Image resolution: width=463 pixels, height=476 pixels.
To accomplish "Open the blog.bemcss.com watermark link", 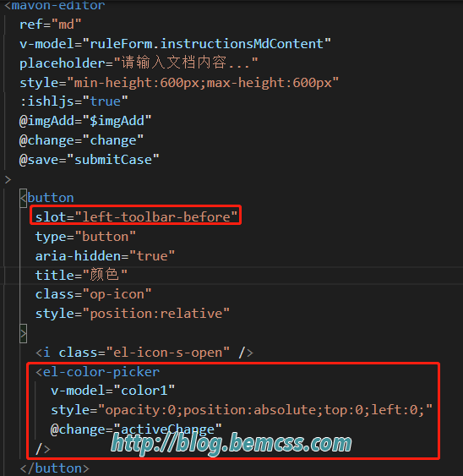I will pyautogui.click(x=231, y=444).
